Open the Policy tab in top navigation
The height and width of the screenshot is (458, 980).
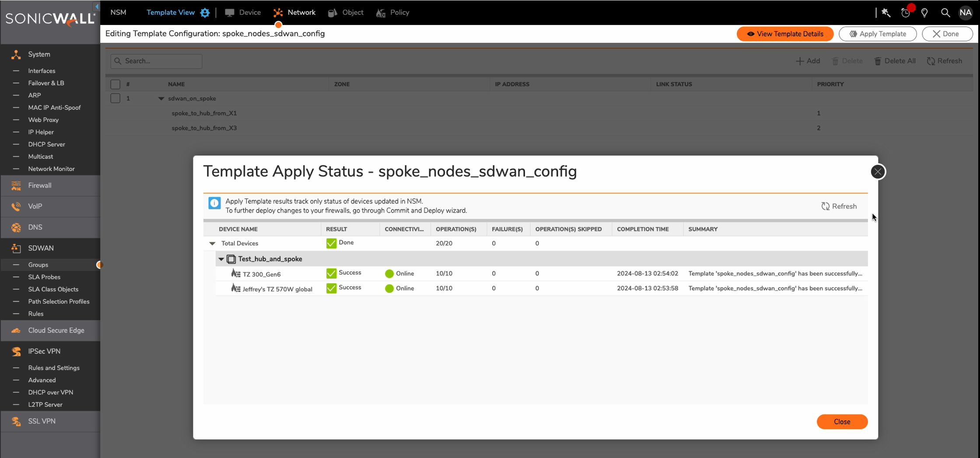[x=393, y=12]
